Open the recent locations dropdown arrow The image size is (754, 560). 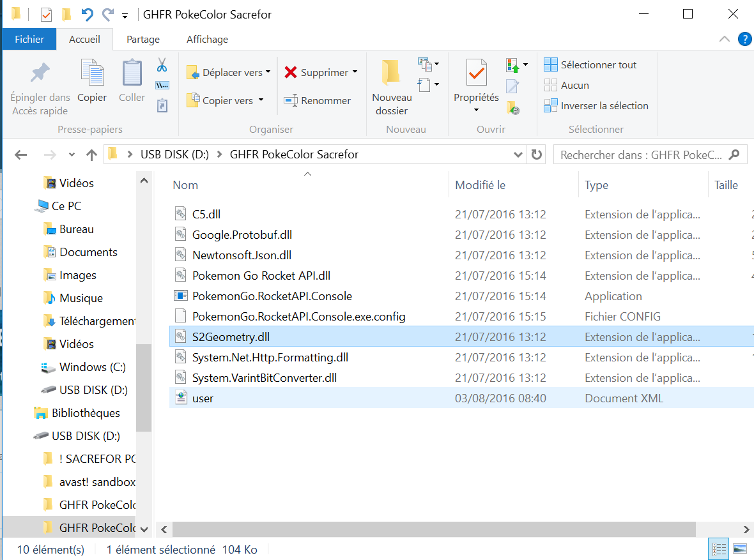click(72, 155)
